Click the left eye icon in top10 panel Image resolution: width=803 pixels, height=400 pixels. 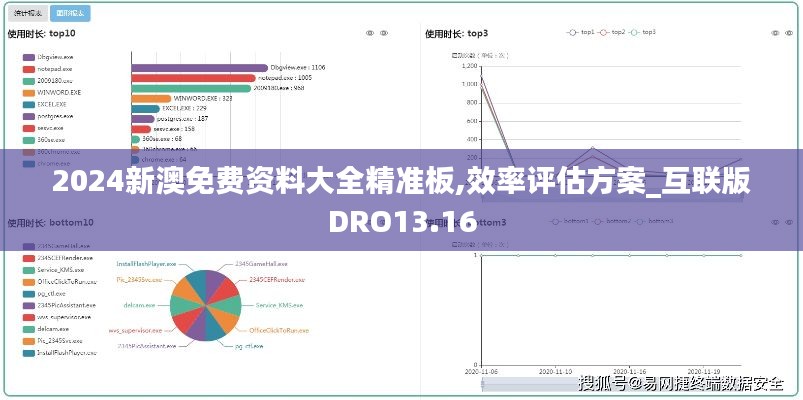[370, 33]
